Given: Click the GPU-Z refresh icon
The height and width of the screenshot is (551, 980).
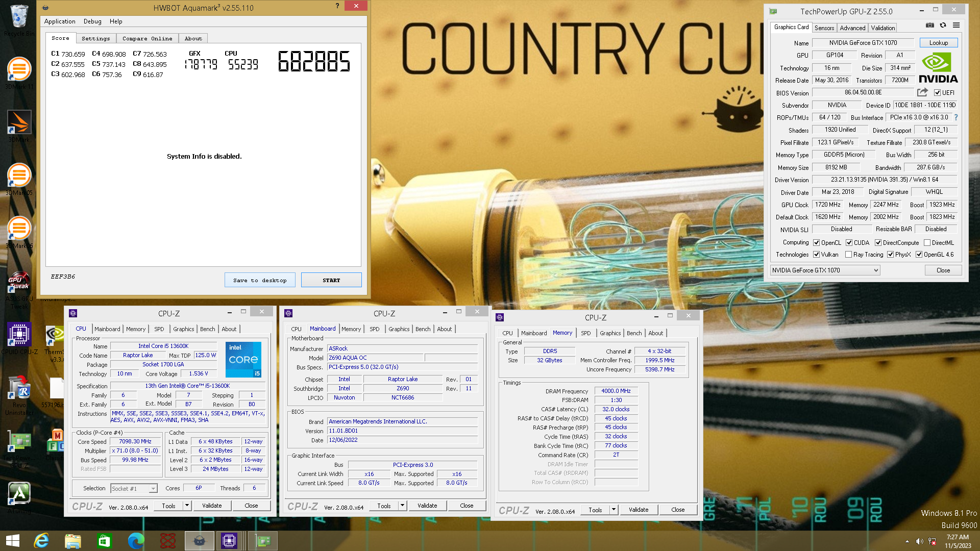Looking at the screenshot, I should 943,25.
